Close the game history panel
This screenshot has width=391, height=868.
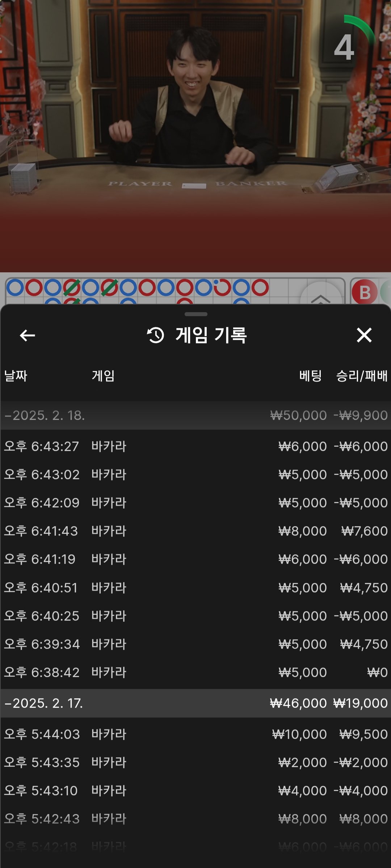coord(364,335)
